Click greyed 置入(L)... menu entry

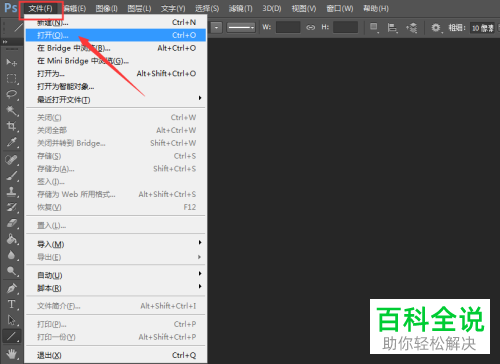[116, 226]
